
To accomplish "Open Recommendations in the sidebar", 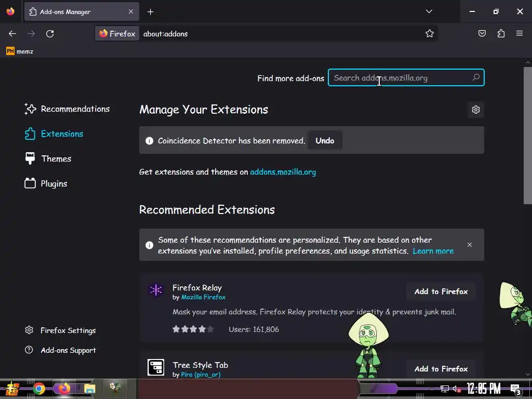I will click(x=67, y=109).
